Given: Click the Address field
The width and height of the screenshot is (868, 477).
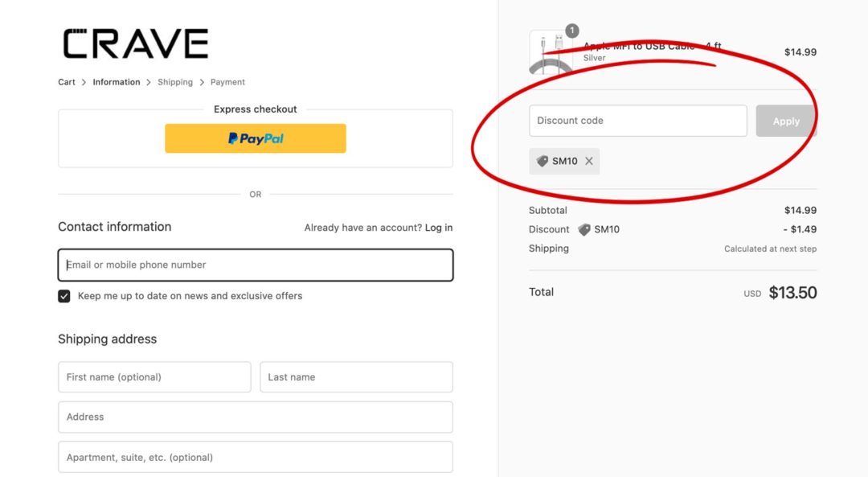Looking at the screenshot, I should tap(255, 417).
